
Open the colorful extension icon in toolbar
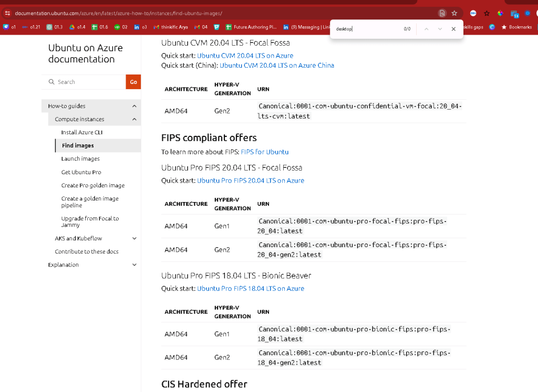(x=500, y=13)
